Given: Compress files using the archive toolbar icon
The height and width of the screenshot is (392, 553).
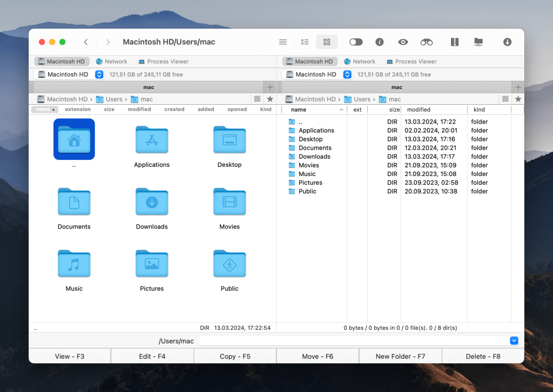Looking at the screenshot, I should [x=454, y=42].
